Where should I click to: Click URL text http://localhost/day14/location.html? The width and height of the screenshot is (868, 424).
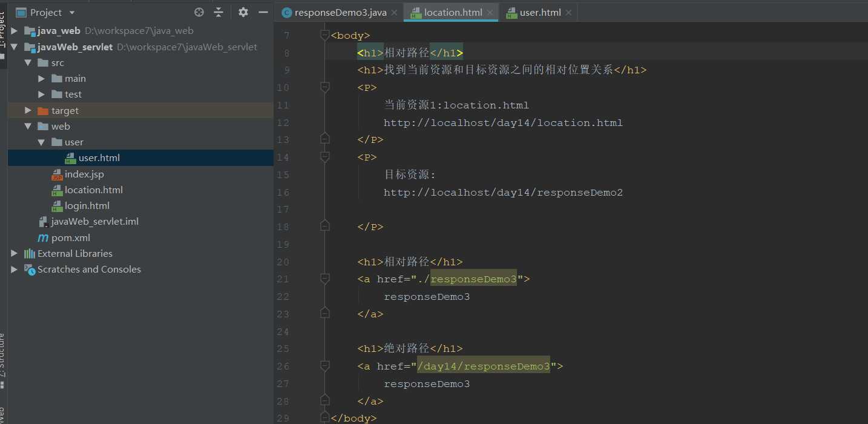[503, 122]
